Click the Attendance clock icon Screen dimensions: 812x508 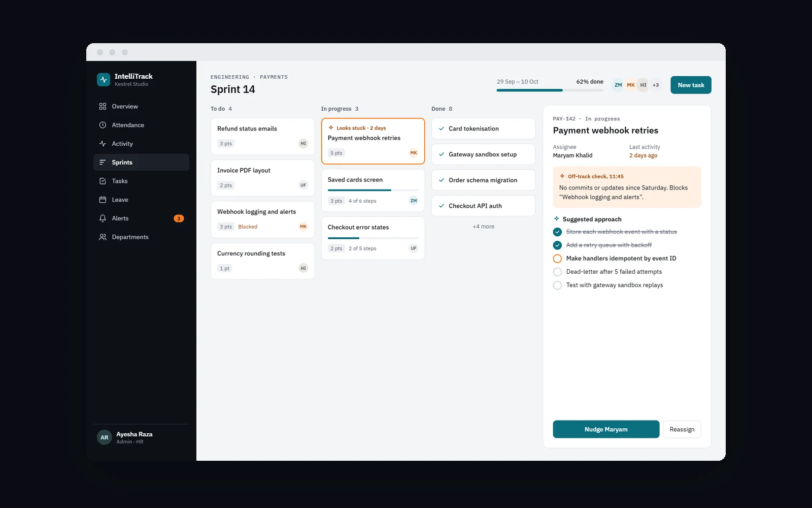[x=103, y=125]
